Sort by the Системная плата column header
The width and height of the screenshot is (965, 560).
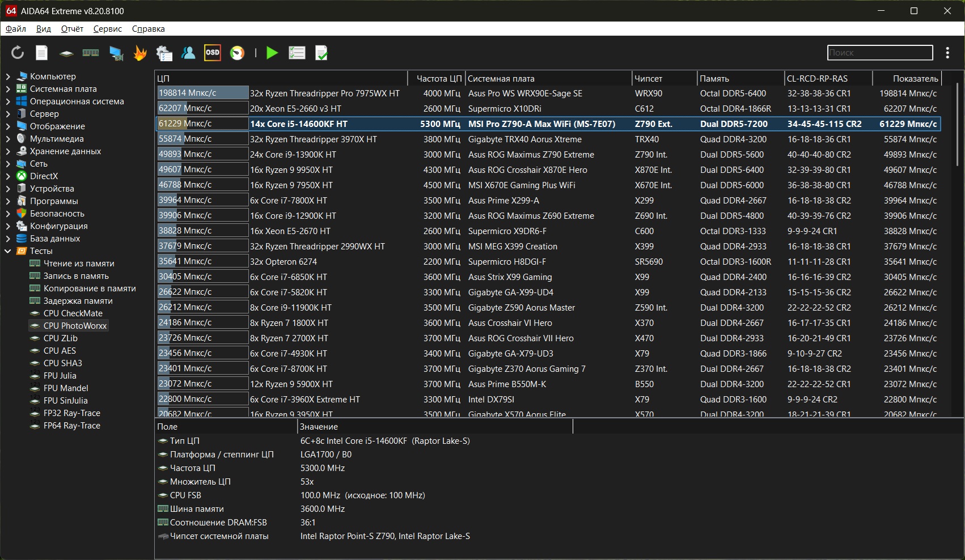pos(548,78)
